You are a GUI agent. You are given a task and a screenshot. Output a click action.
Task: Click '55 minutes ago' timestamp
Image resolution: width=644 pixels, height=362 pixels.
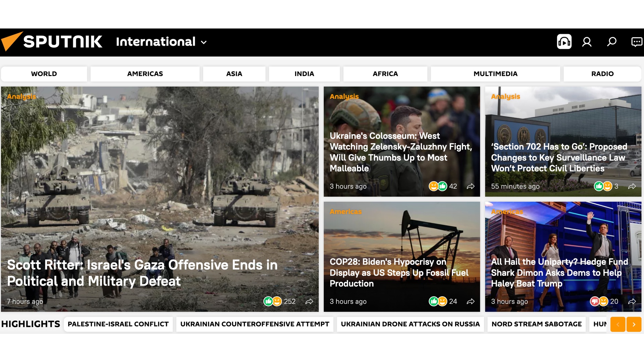click(x=515, y=186)
